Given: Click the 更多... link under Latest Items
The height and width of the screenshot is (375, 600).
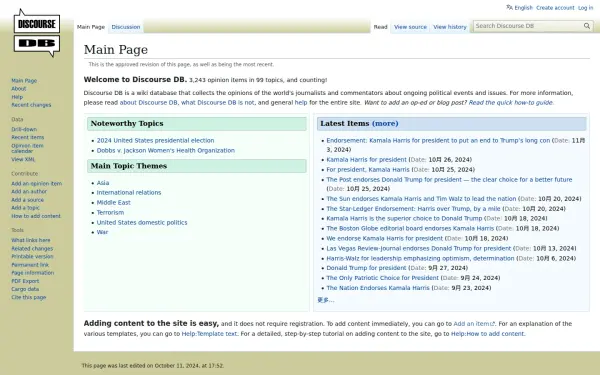Looking at the screenshot, I should [x=326, y=300].
